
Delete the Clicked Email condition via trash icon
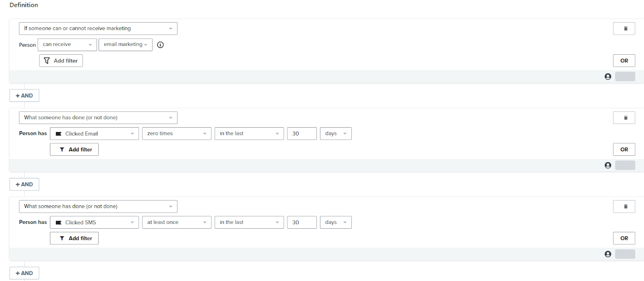tap(624, 118)
